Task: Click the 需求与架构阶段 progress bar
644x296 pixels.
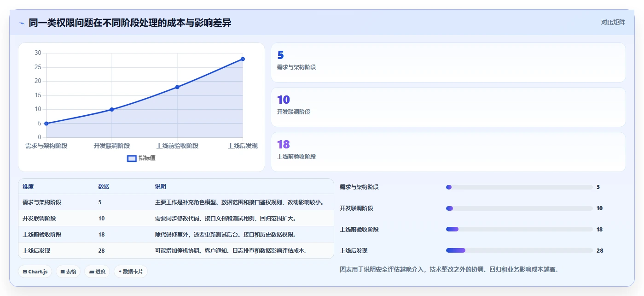Action: (x=519, y=187)
